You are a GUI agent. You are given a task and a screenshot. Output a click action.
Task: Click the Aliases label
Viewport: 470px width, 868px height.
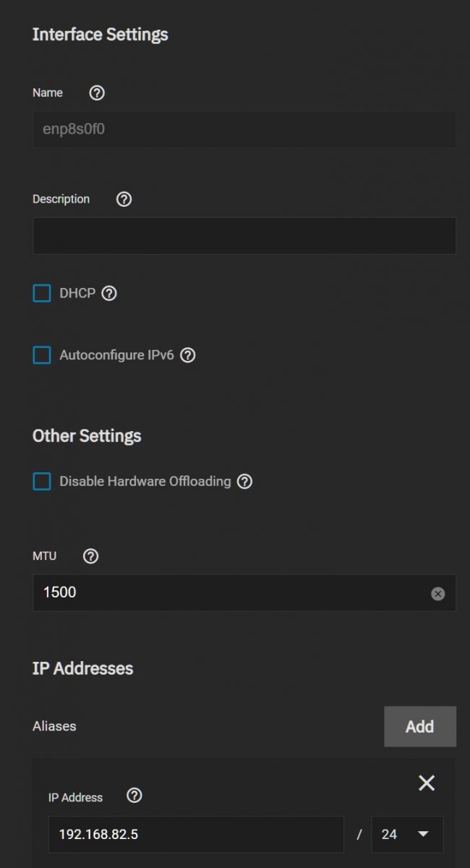[54, 726]
